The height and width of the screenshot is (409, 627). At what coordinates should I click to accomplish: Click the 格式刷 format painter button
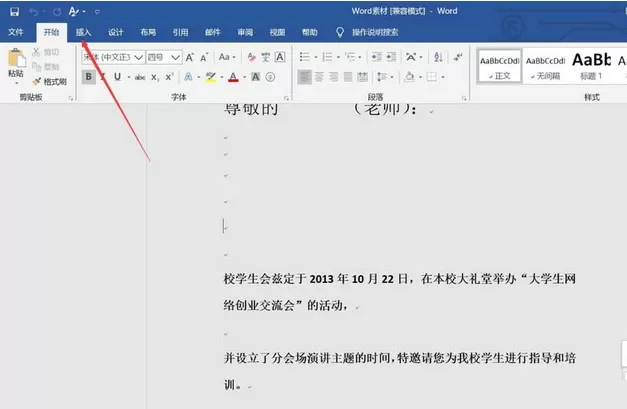(x=50, y=82)
